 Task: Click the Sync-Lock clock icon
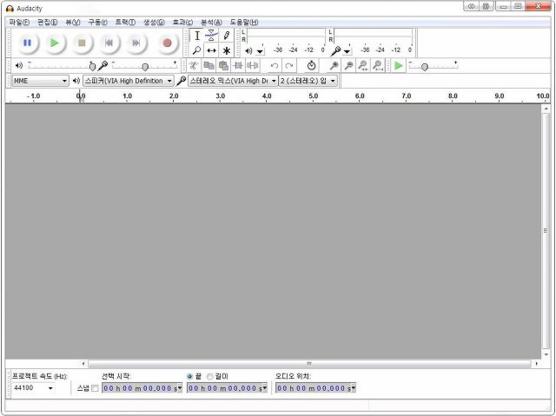[x=311, y=66]
